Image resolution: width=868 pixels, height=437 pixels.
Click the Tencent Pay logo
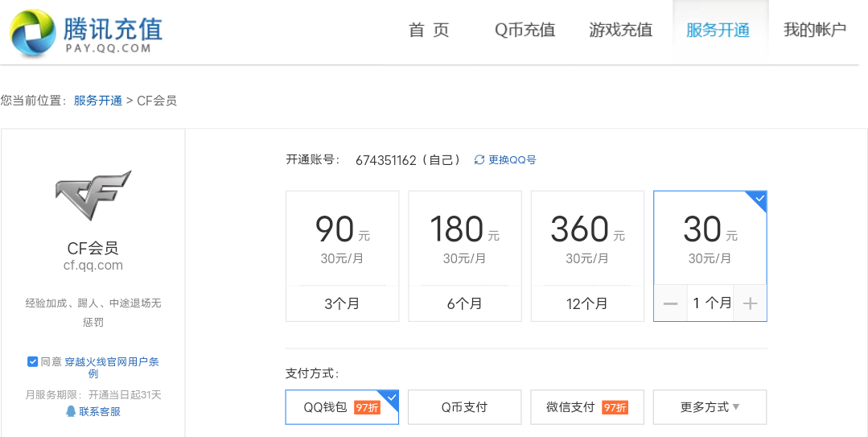(x=88, y=33)
